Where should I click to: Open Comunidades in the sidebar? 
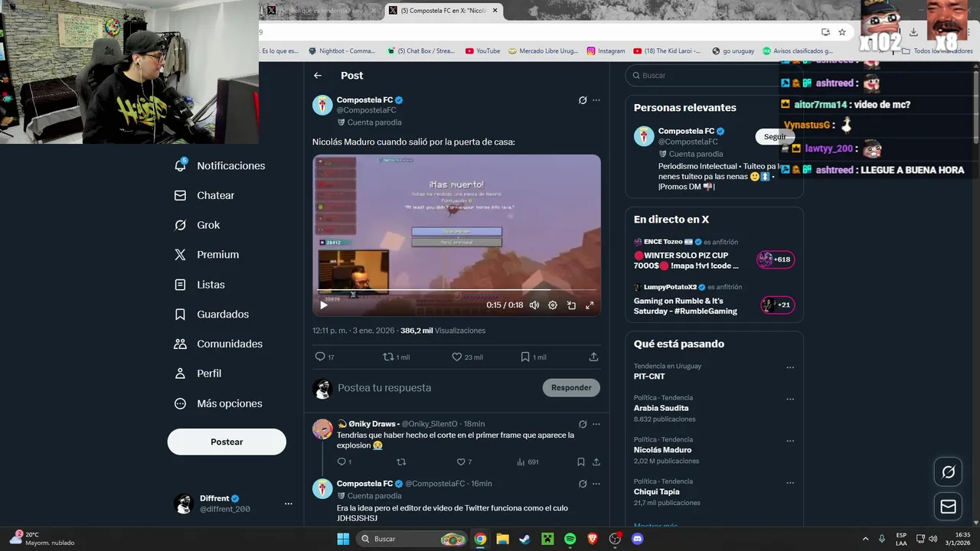pyautogui.click(x=218, y=344)
